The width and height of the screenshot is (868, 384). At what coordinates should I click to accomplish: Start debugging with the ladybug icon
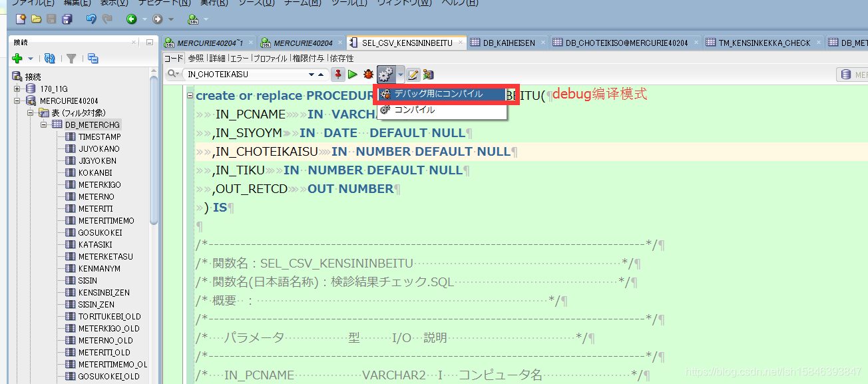368,74
